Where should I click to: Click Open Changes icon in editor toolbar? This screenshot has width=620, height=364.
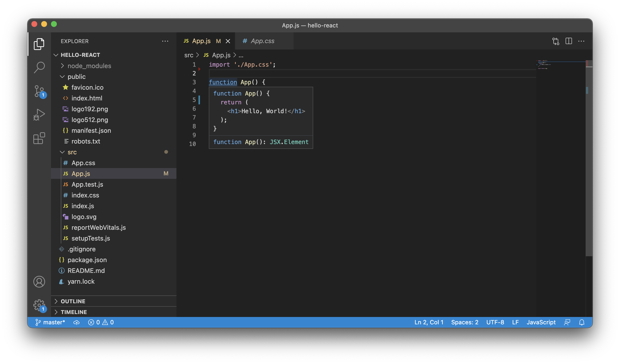(x=556, y=41)
